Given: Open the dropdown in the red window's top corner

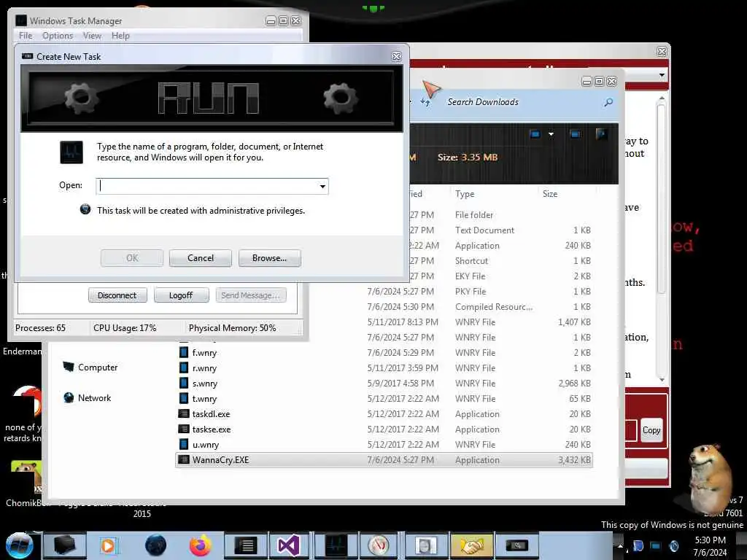Looking at the screenshot, I should pyautogui.click(x=661, y=75).
